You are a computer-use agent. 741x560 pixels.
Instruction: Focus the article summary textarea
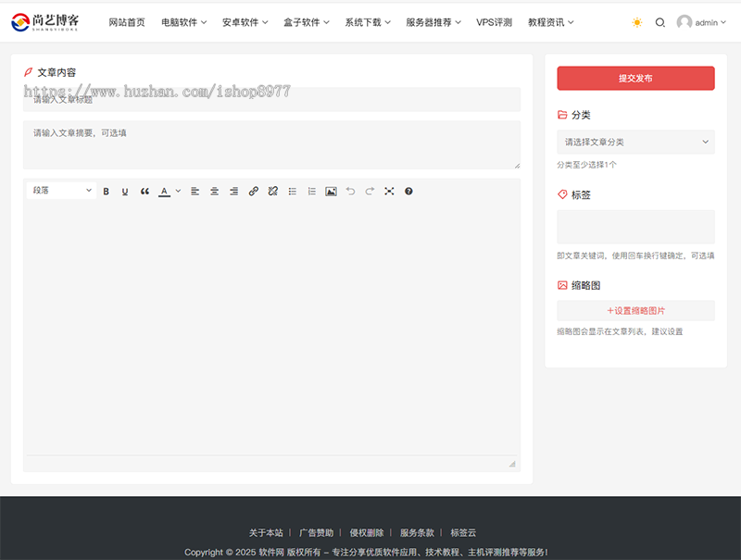(271, 145)
